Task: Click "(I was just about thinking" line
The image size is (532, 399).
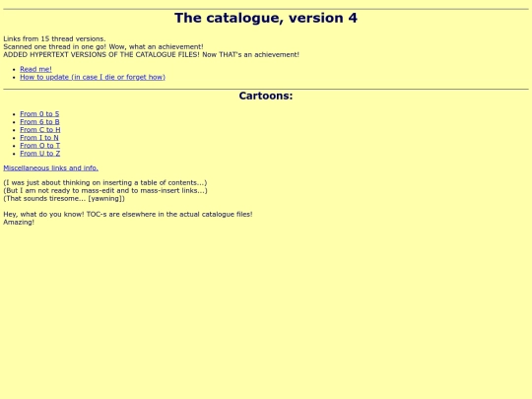Action: point(105,182)
